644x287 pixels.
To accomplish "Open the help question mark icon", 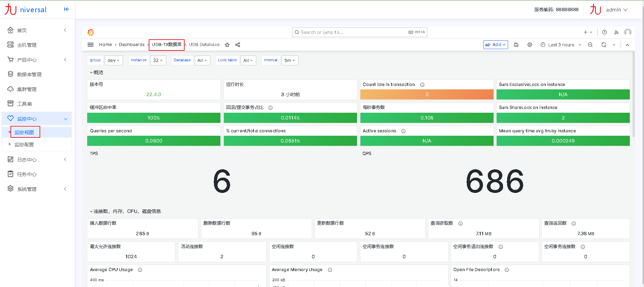I will [x=604, y=32].
